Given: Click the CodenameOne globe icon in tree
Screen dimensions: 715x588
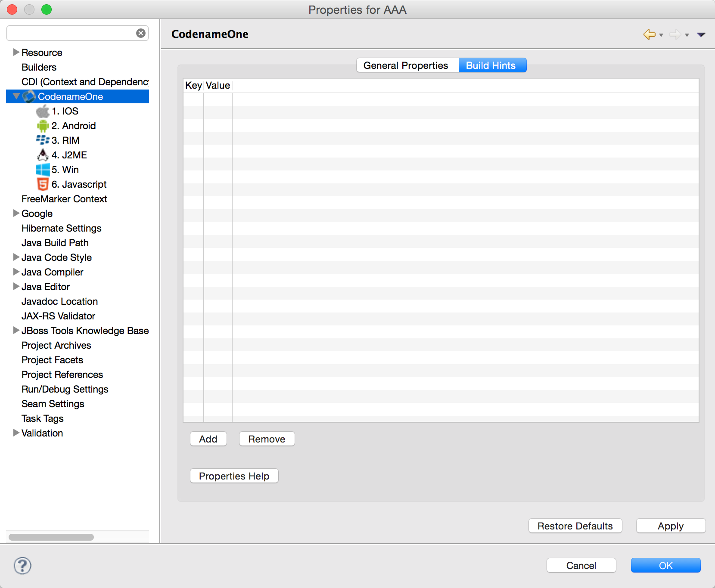Looking at the screenshot, I should click(x=29, y=96).
